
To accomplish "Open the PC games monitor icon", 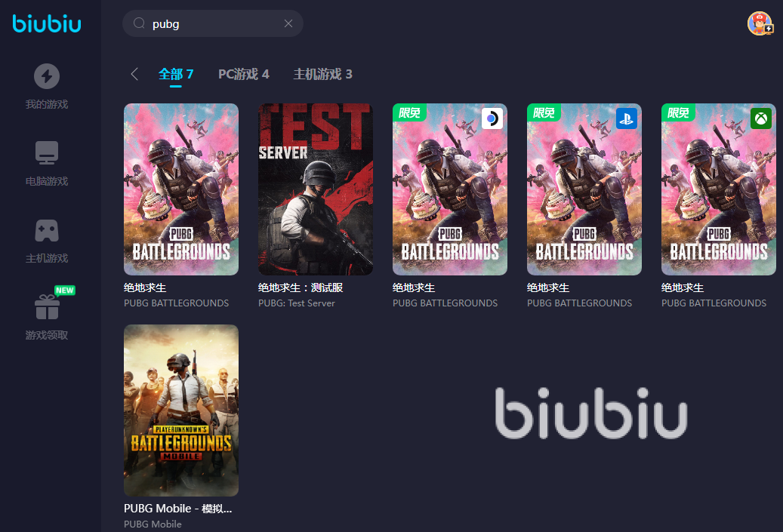I will (x=47, y=152).
